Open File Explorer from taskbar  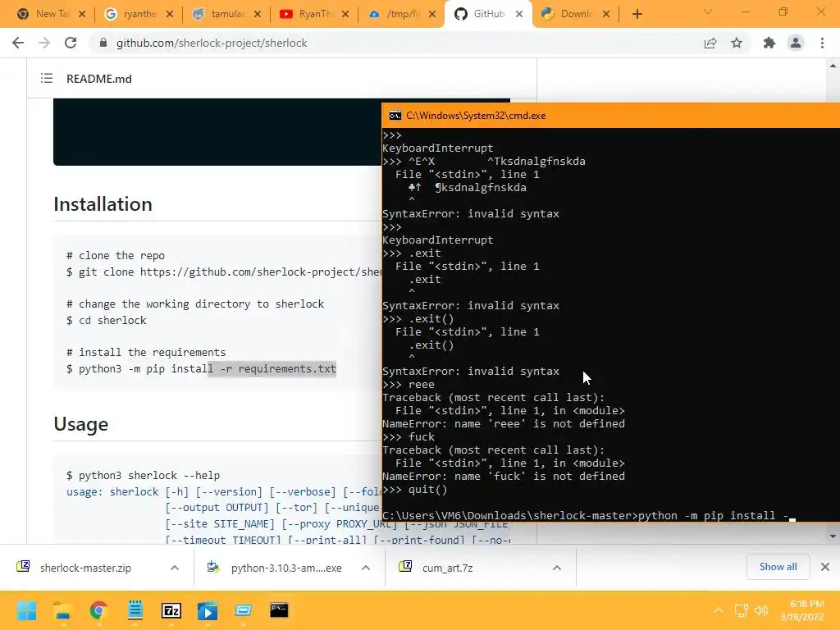click(x=62, y=610)
